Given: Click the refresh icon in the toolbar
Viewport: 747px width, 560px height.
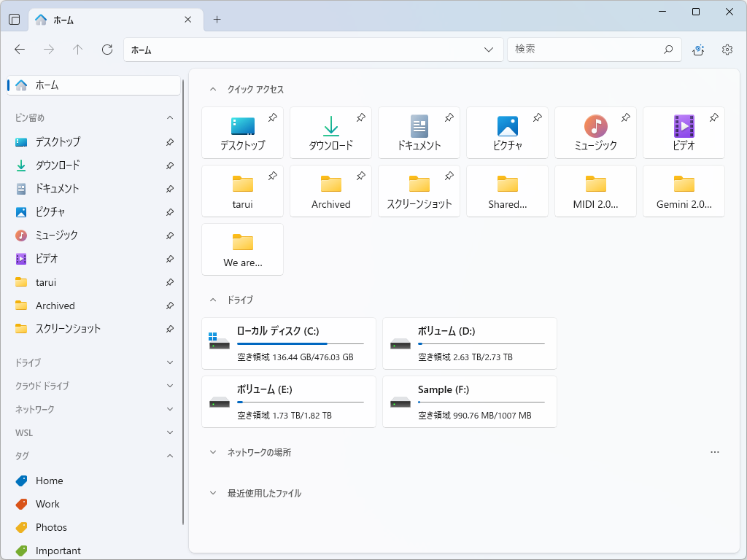Looking at the screenshot, I should click(107, 49).
